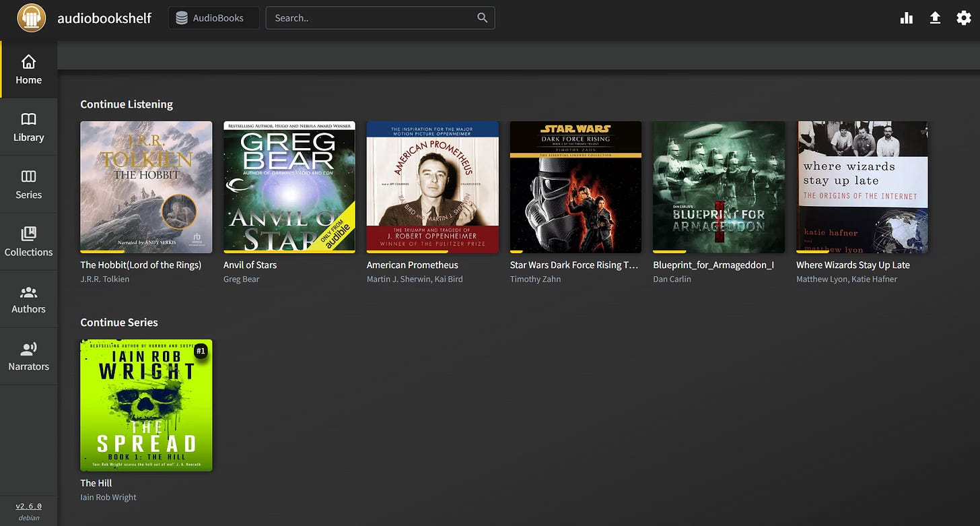
Task: Click the Continue Listening heading
Action: tap(127, 104)
